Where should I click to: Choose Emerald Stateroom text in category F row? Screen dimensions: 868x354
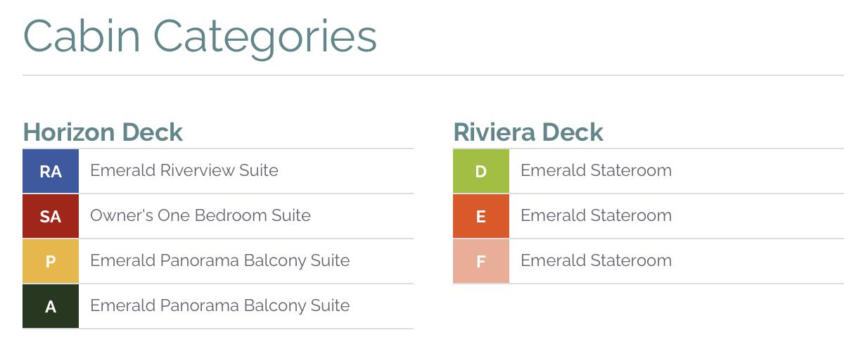tap(596, 260)
